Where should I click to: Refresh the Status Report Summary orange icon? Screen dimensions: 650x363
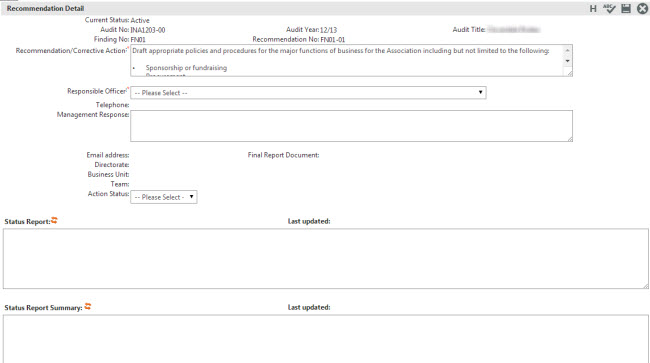tap(87, 306)
